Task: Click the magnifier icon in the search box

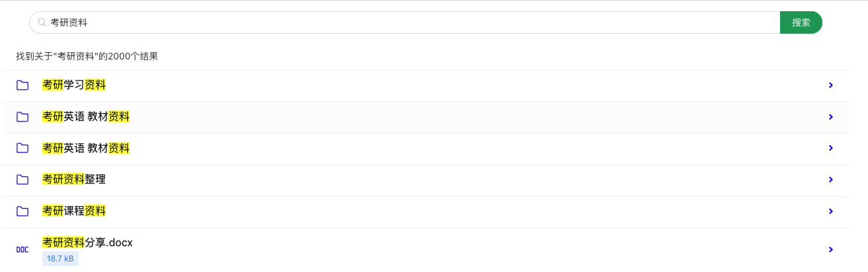Action: tap(42, 22)
